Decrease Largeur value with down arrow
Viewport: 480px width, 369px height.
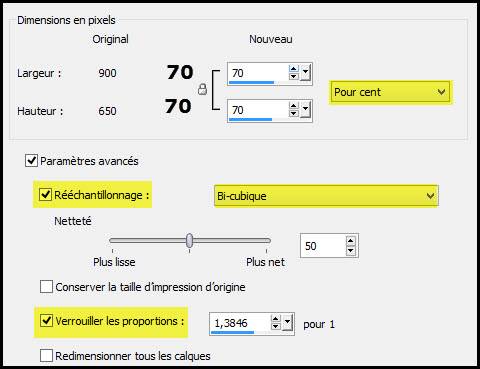click(293, 77)
